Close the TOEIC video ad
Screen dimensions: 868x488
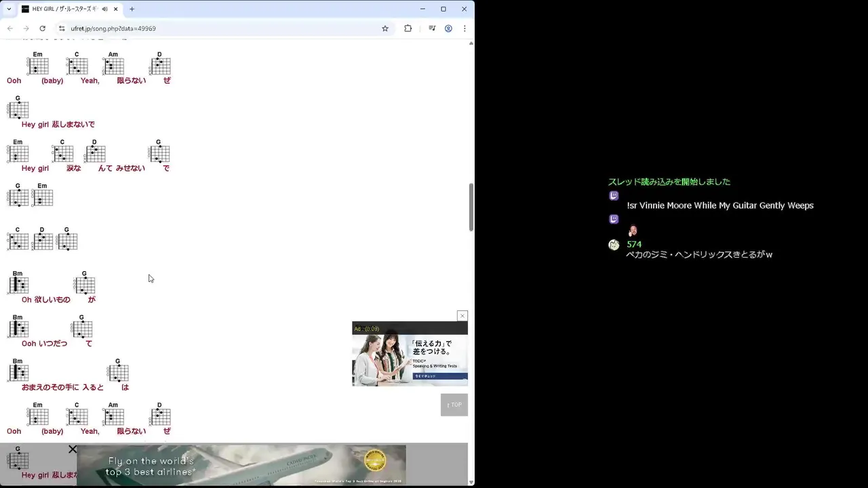[462, 316]
